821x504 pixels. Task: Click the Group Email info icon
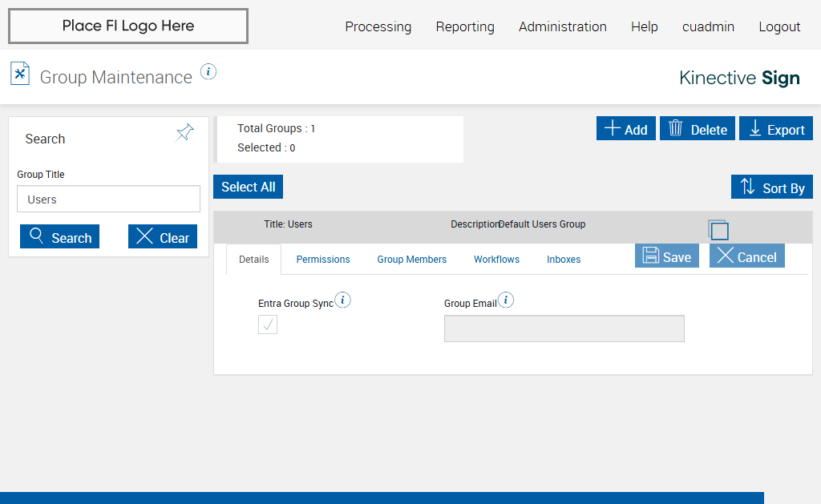pos(506,300)
